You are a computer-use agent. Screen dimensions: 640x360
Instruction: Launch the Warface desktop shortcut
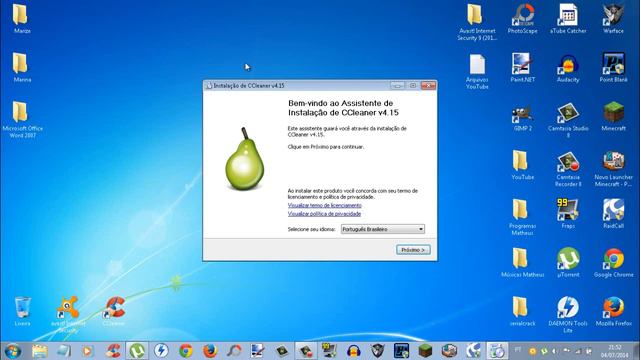coord(613,19)
